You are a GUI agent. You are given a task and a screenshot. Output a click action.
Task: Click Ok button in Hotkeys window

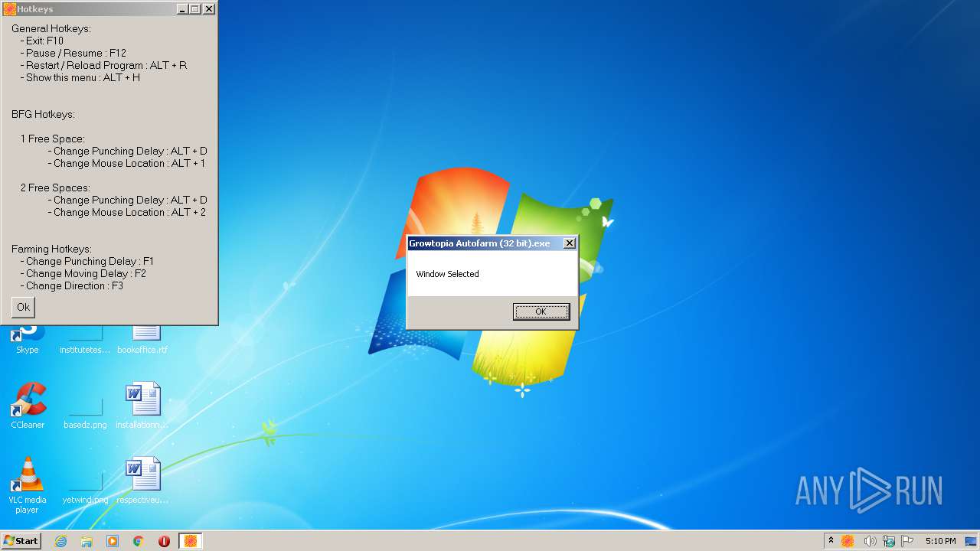point(23,307)
